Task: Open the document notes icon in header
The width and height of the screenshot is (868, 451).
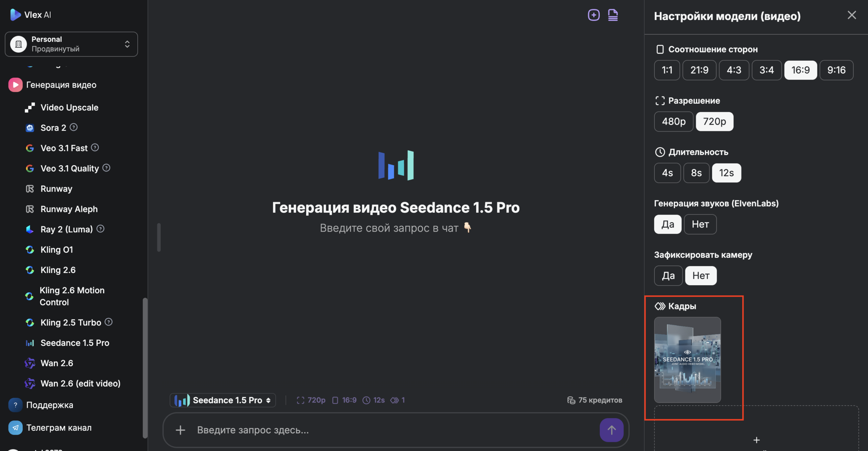Action: tap(613, 15)
